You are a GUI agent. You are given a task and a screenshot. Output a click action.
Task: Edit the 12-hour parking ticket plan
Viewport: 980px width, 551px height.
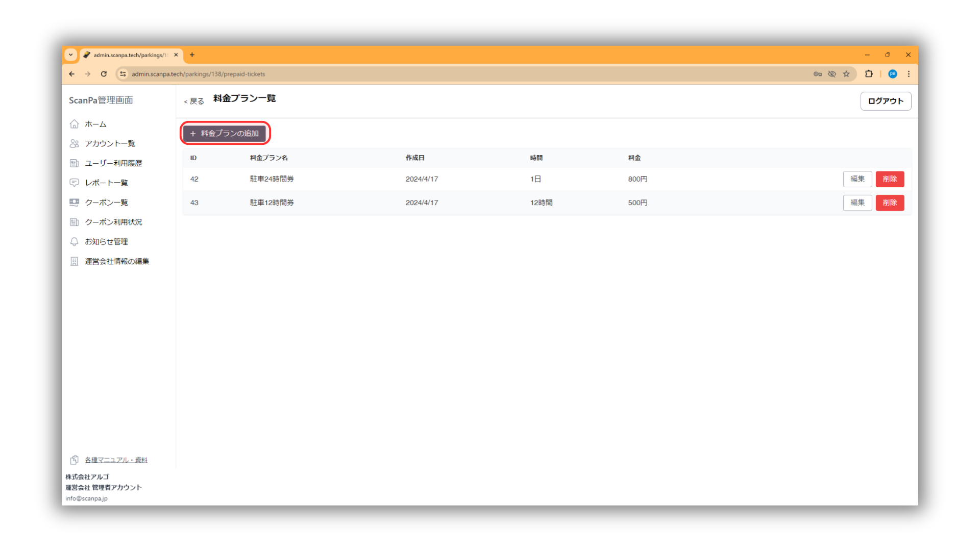point(857,203)
